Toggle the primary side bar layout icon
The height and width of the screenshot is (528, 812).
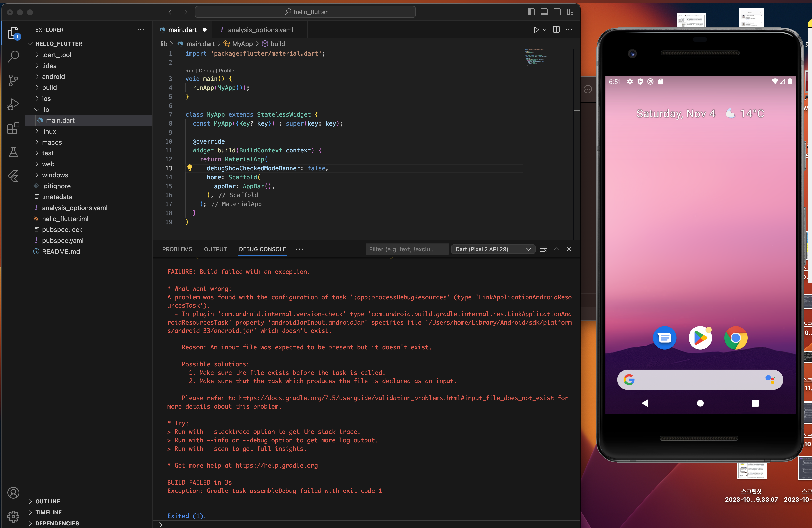(x=531, y=12)
